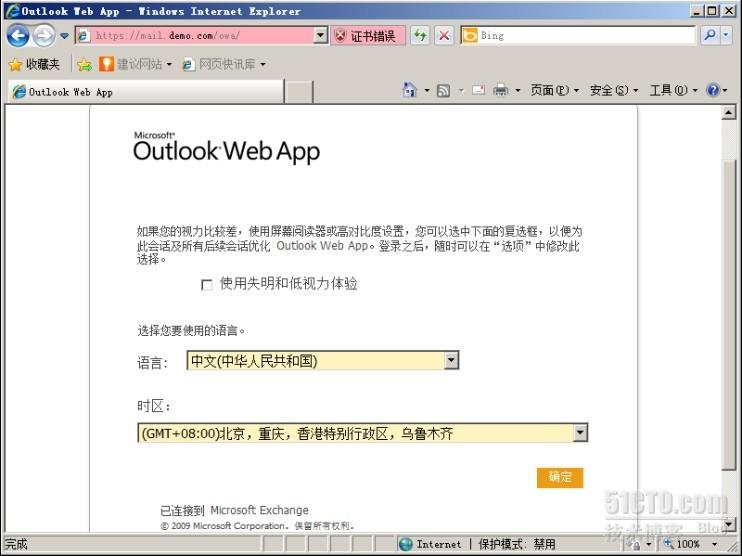Open the 语言 language dropdown

click(323, 361)
